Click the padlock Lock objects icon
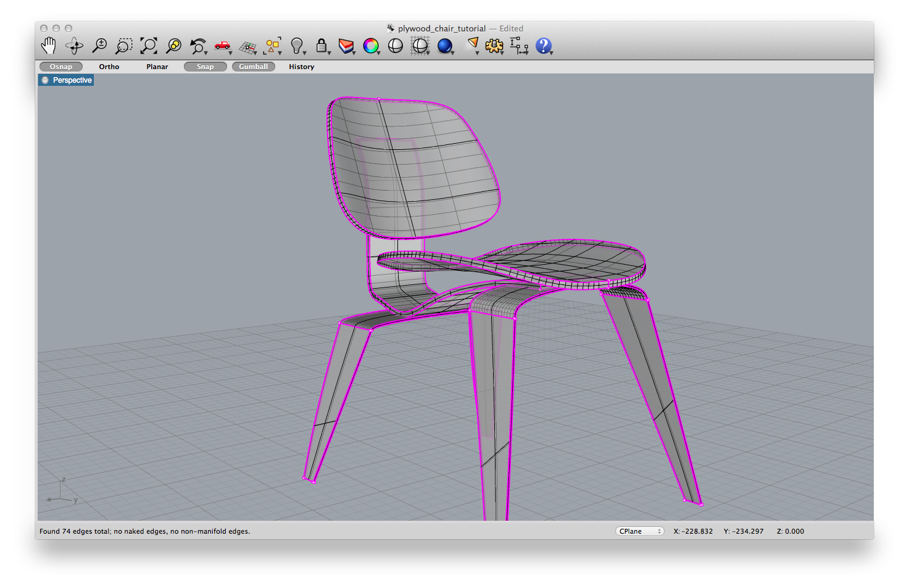The image size is (909, 588). pyautogui.click(x=322, y=46)
